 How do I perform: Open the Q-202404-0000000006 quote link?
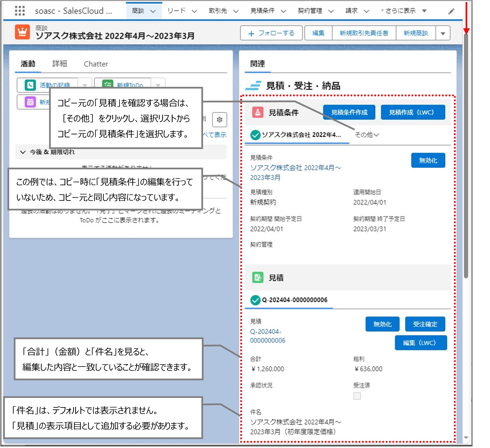(268, 336)
